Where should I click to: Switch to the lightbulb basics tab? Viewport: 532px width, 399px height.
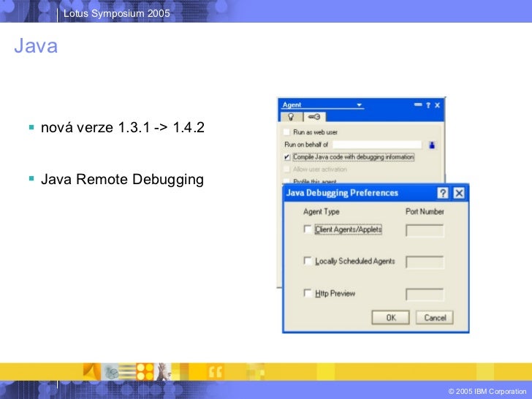(291, 117)
